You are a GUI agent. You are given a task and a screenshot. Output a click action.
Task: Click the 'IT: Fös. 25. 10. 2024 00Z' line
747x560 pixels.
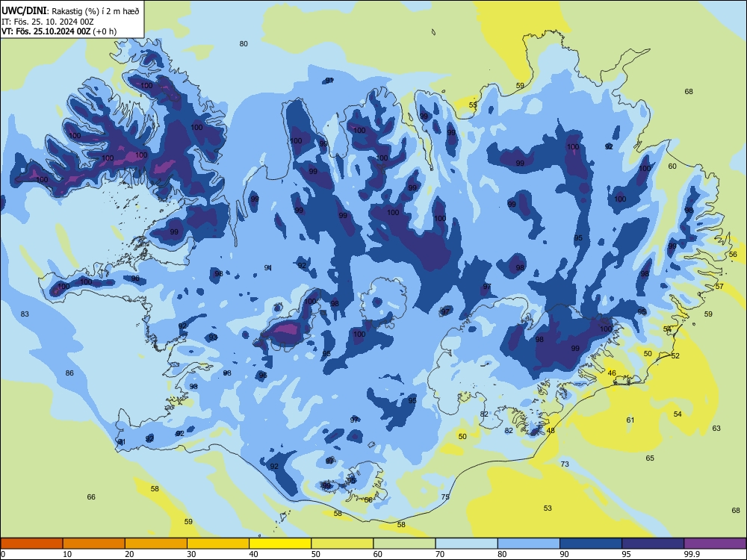[x=47, y=22]
